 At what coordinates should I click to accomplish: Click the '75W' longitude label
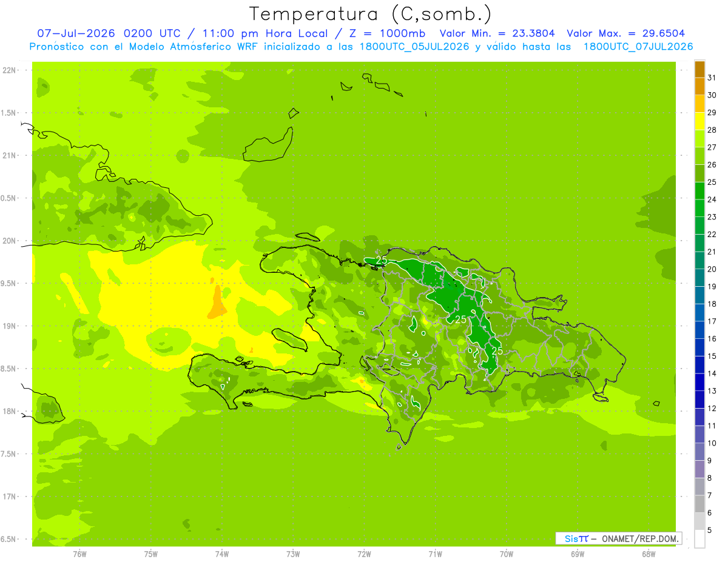[x=151, y=554]
